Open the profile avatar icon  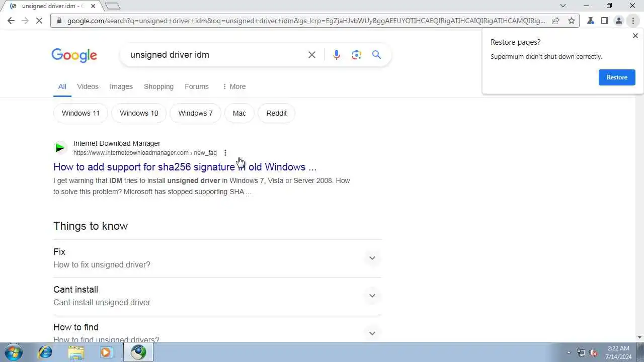click(x=619, y=21)
